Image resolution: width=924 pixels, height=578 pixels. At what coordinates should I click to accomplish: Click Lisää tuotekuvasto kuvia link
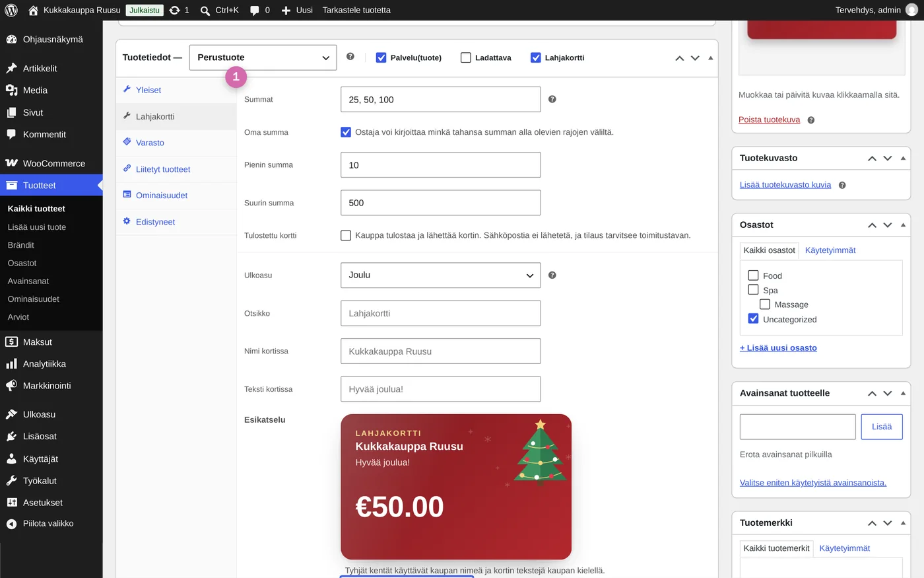(x=785, y=185)
